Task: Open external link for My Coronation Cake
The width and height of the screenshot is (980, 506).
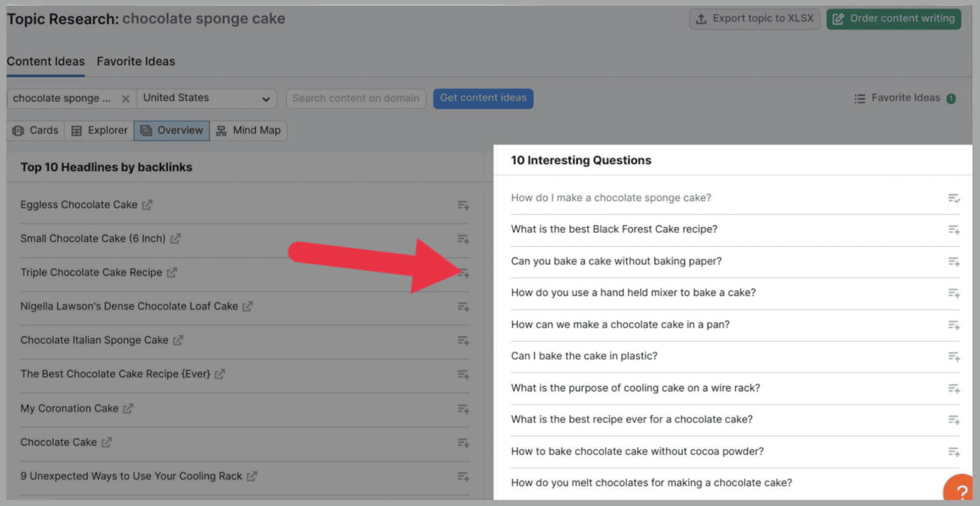Action: pyautogui.click(x=128, y=409)
